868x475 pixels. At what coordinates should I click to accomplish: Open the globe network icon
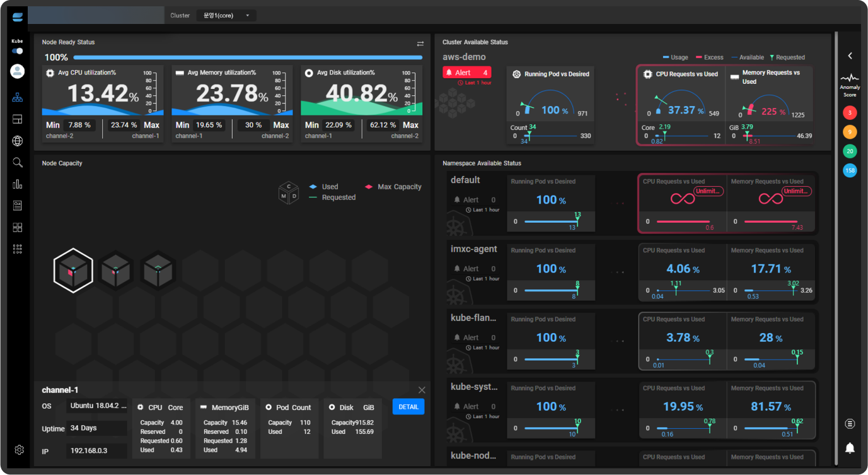(17, 141)
